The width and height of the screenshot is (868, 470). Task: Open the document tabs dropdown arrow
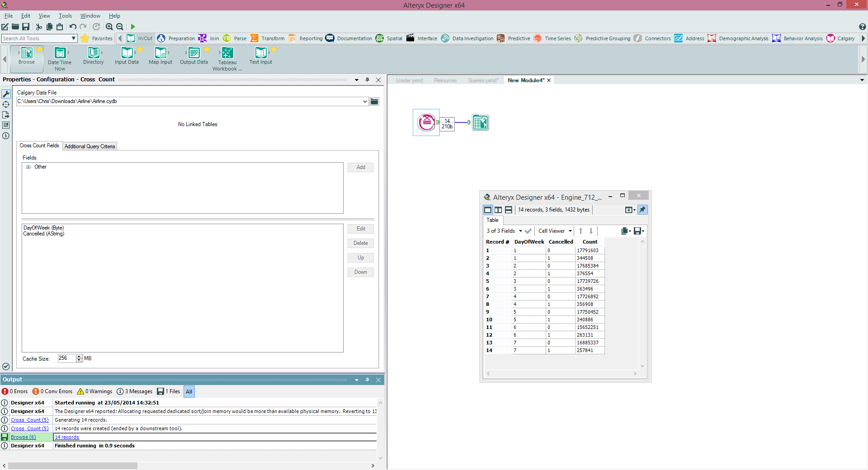[x=862, y=80]
